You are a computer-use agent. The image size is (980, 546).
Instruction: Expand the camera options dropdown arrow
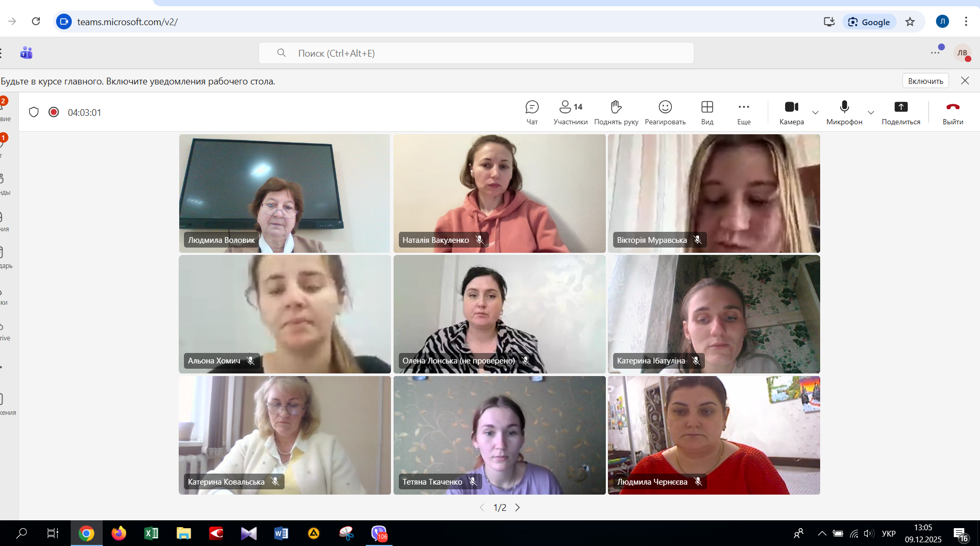click(815, 112)
